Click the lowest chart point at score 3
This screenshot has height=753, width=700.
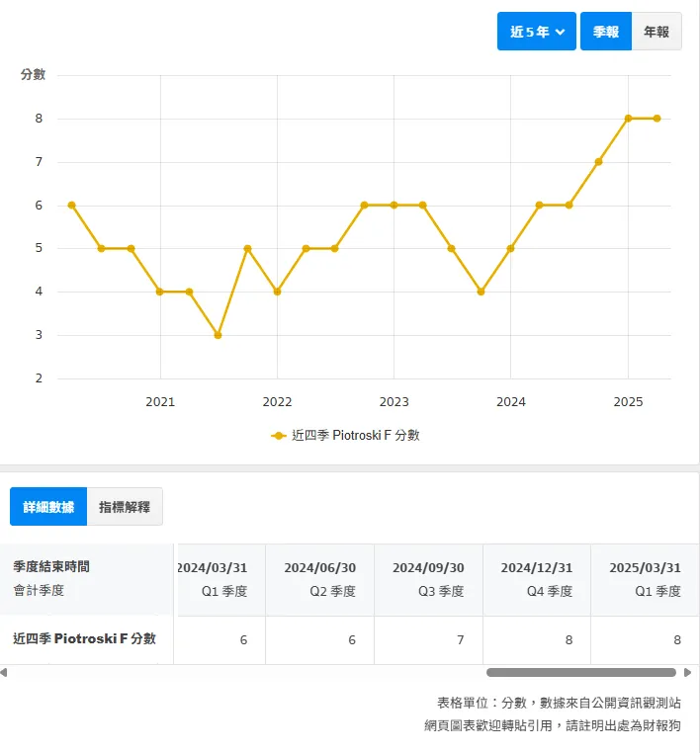[x=219, y=335]
